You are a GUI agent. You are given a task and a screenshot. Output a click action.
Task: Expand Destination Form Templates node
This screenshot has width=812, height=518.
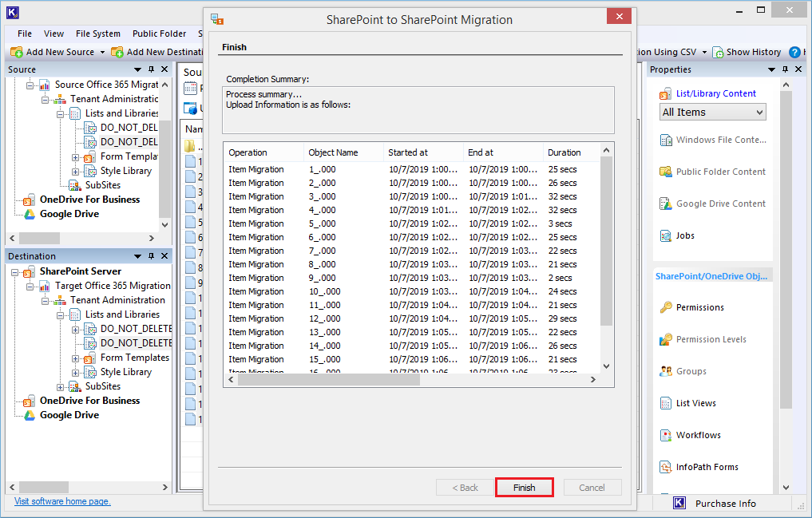tap(76, 358)
